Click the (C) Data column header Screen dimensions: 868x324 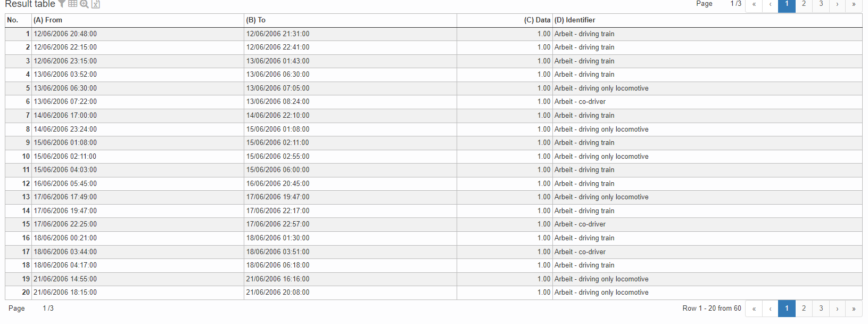point(536,20)
